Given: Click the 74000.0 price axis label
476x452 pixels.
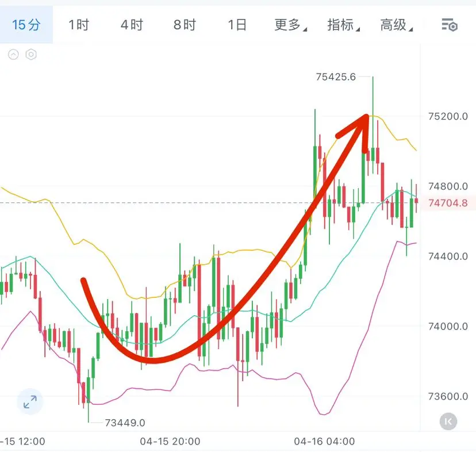Looking at the screenshot, I should coord(448,326).
